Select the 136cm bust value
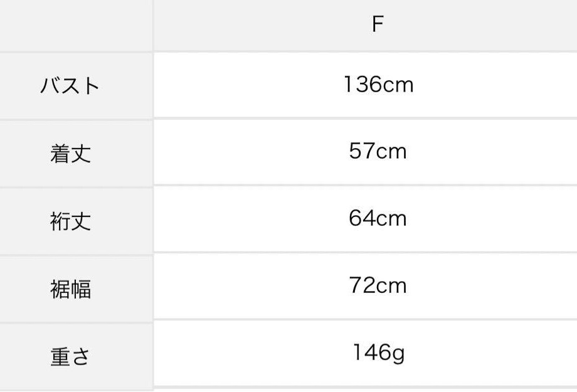The width and height of the screenshot is (577, 392). [x=379, y=84]
